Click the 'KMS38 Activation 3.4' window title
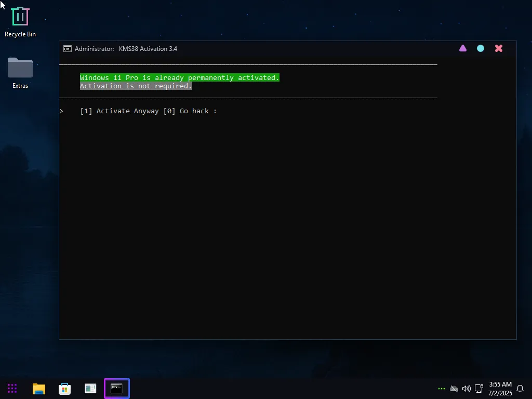Image resolution: width=532 pixels, height=399 pixels. (x=148, y=49)
